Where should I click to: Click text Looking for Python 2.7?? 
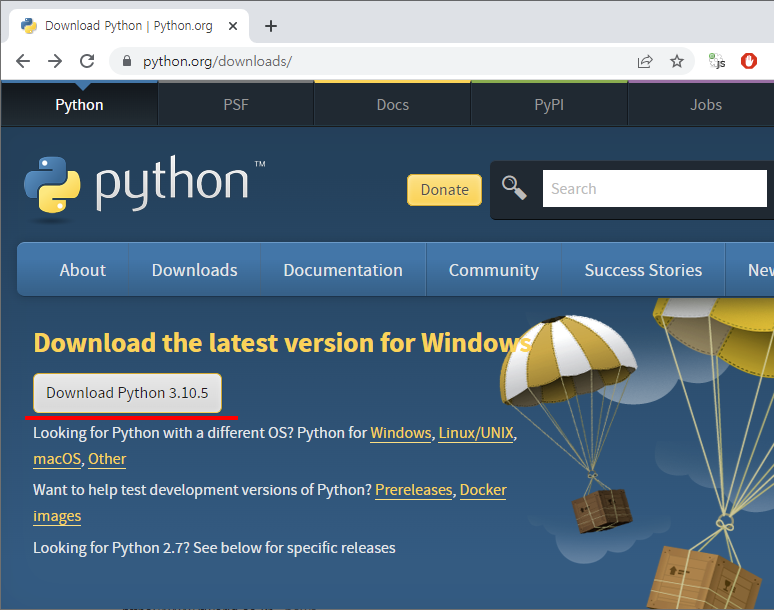(x=112, y=548)
